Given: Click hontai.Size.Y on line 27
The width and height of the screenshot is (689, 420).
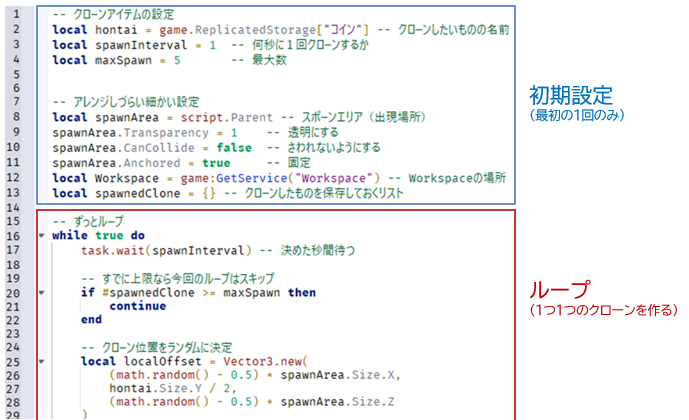Looking at the screenshot, I should pyautogui.click(x=156, y=388).
